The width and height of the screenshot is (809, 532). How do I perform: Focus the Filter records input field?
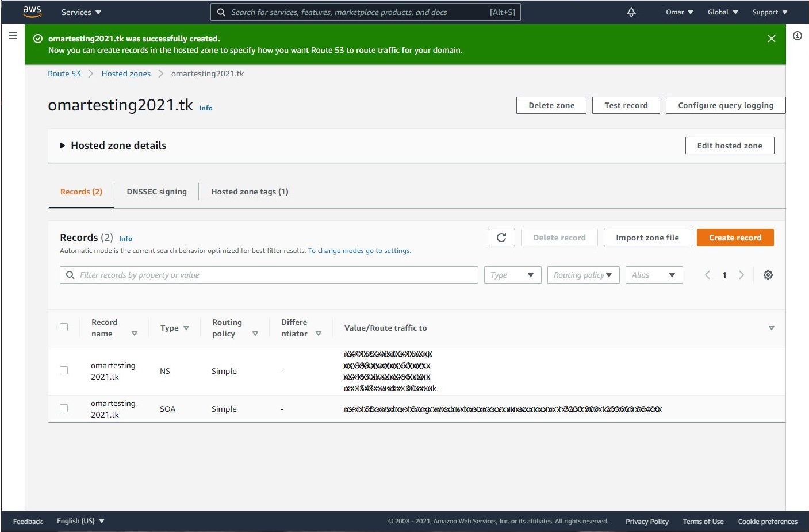point(269,275)
